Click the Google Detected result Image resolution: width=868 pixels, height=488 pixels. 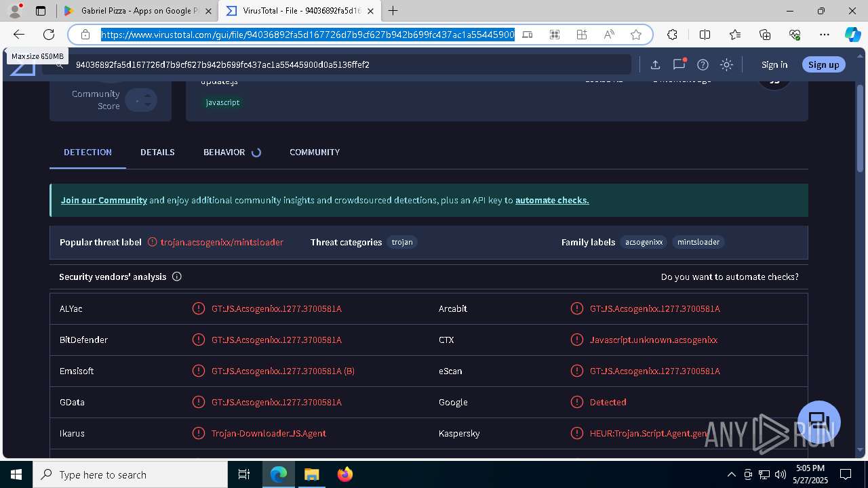point(608,402)
